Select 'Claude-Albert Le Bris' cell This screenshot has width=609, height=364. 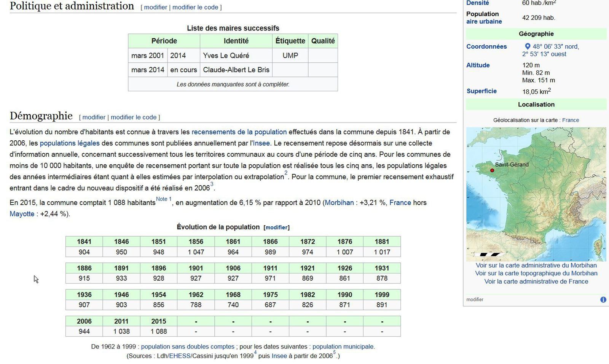point(236,70)
